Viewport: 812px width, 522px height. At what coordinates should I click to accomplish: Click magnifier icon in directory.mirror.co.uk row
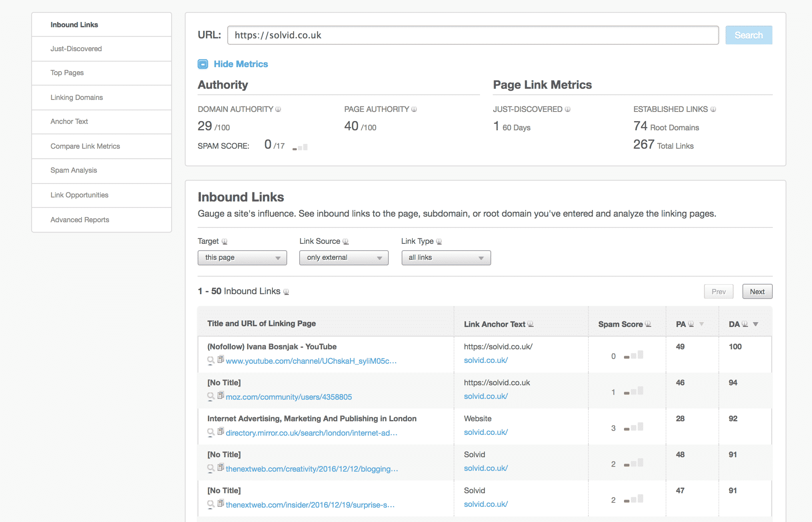coord(211,432)
